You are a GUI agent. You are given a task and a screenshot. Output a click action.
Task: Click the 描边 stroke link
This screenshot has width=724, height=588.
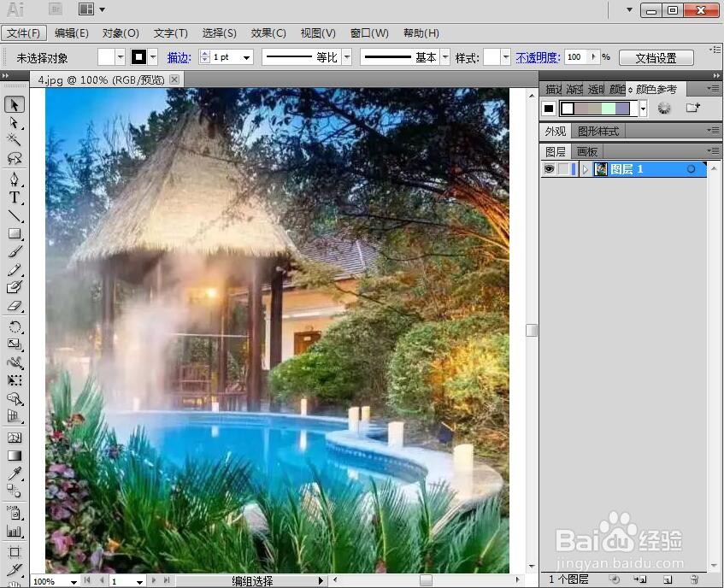click(179, 58)
